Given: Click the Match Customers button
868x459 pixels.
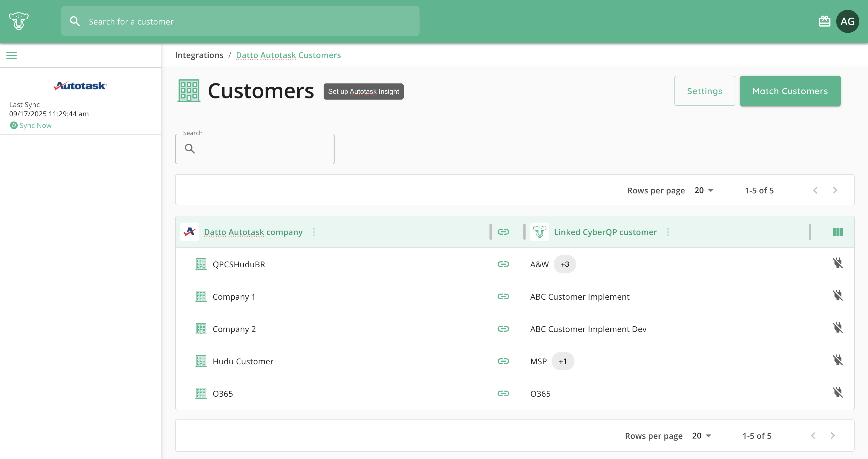Looking at the screenshot, I should (x=790, y=91).
